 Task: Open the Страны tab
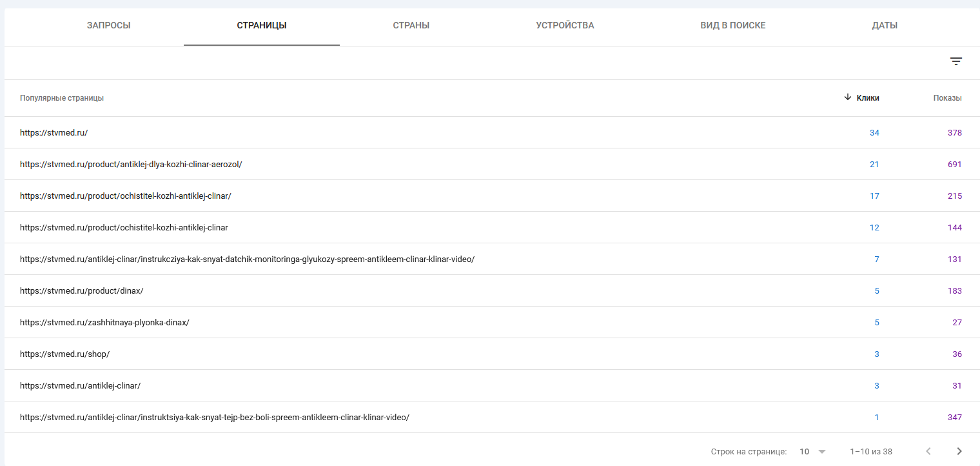click(411, 26)
